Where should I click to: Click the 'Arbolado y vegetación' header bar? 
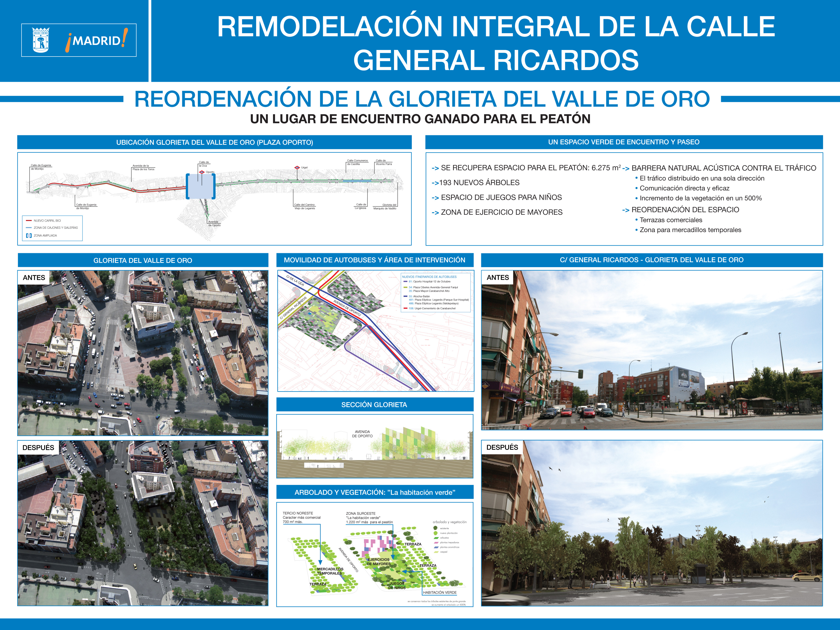[x=375, y=493]
